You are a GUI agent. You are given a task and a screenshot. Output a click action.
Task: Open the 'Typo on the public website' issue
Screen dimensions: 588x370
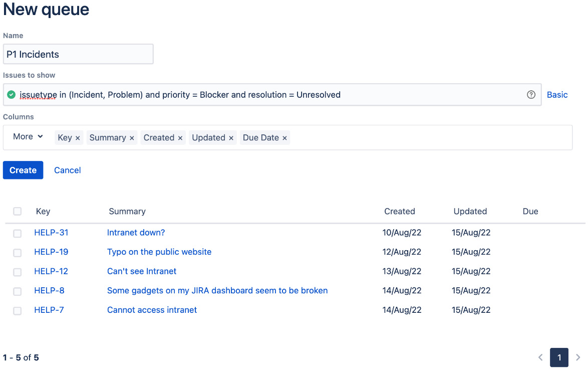(159, 252)
